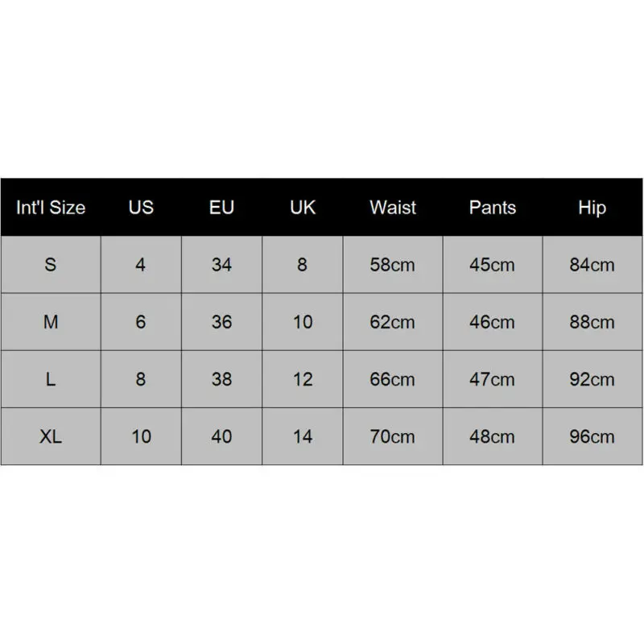This screenshot has height=644, width=644.
Task: Click the Hip column header
Action: [592, 208]
